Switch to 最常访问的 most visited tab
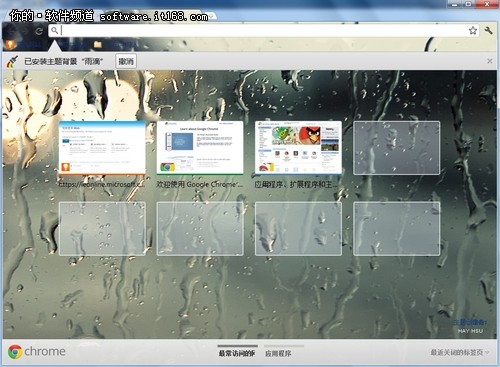The image size is (500, 367). tap(237, 353)
